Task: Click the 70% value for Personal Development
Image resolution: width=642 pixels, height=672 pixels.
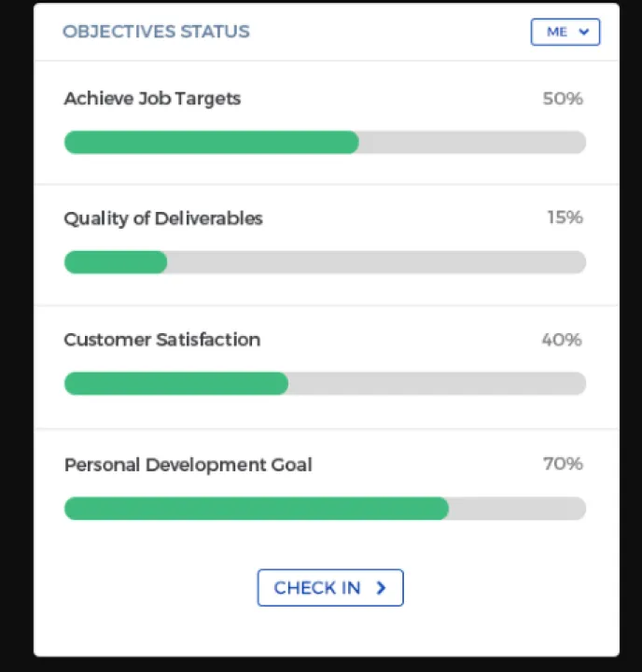Action: pyautogui.click(x=563, y=464)
